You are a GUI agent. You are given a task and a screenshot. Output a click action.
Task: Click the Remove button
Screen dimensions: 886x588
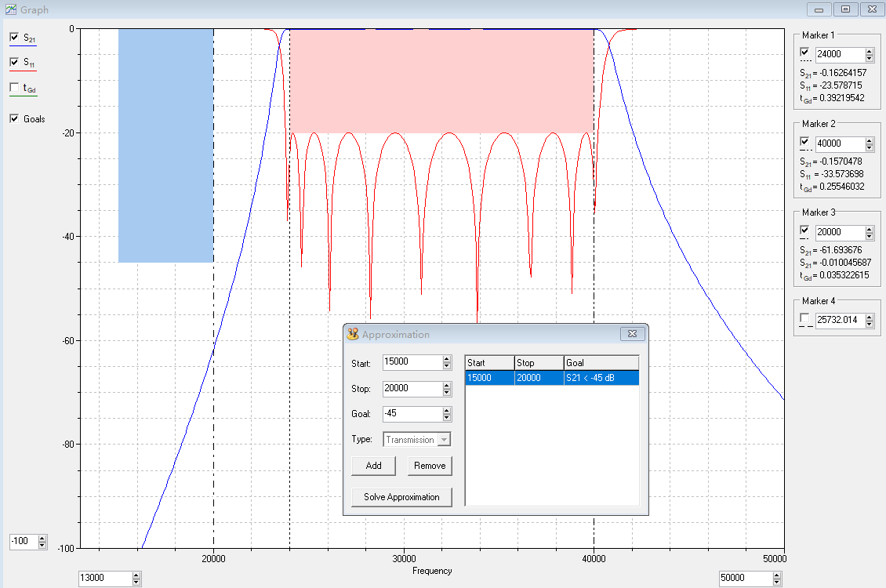point(430,466)
